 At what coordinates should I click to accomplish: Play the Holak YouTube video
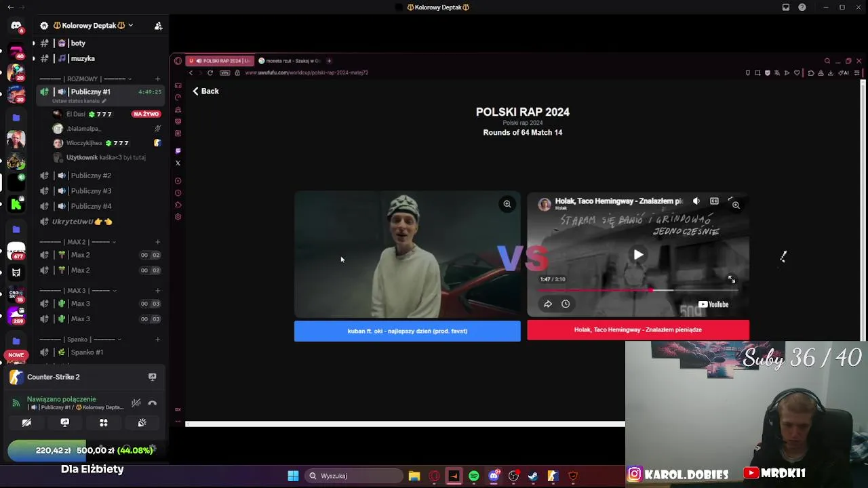[638, 255]
